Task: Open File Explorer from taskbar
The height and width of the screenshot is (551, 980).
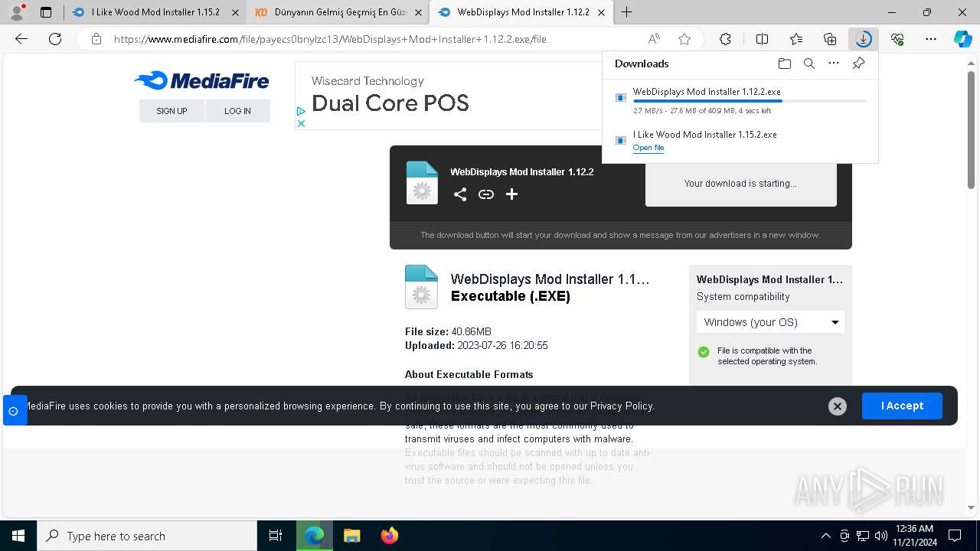Action: (x=351, y=536)
